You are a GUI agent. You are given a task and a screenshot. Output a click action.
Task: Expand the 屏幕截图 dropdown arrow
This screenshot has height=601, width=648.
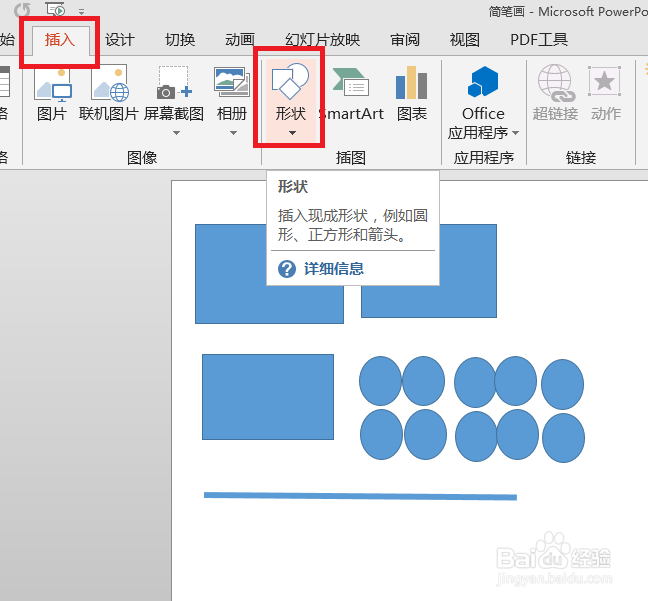176,133
